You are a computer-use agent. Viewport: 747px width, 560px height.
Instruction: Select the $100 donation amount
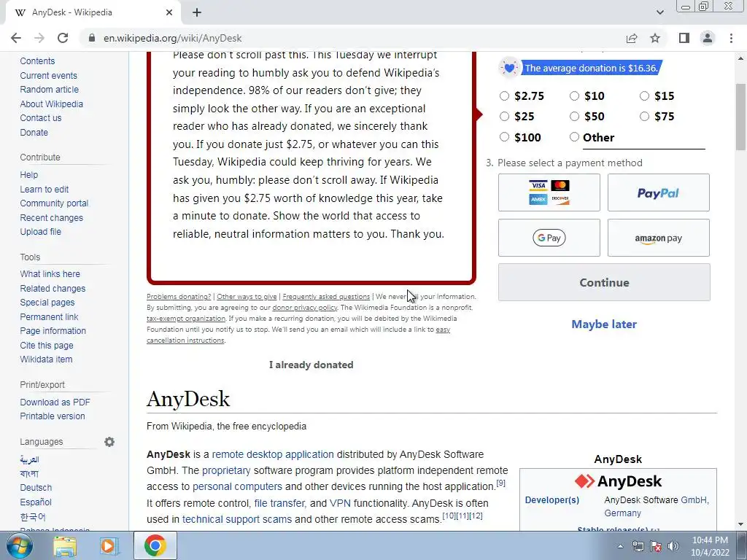(504, 137)
